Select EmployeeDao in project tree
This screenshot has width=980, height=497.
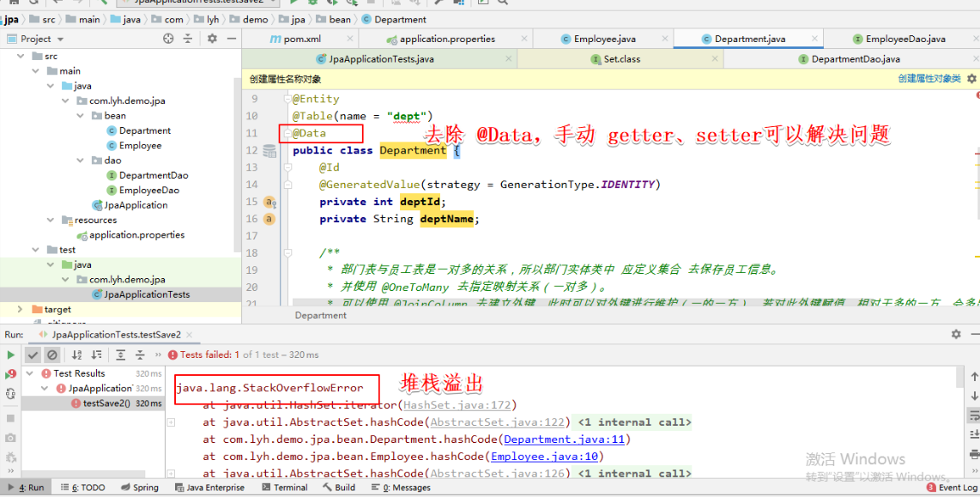pos(142,190)
